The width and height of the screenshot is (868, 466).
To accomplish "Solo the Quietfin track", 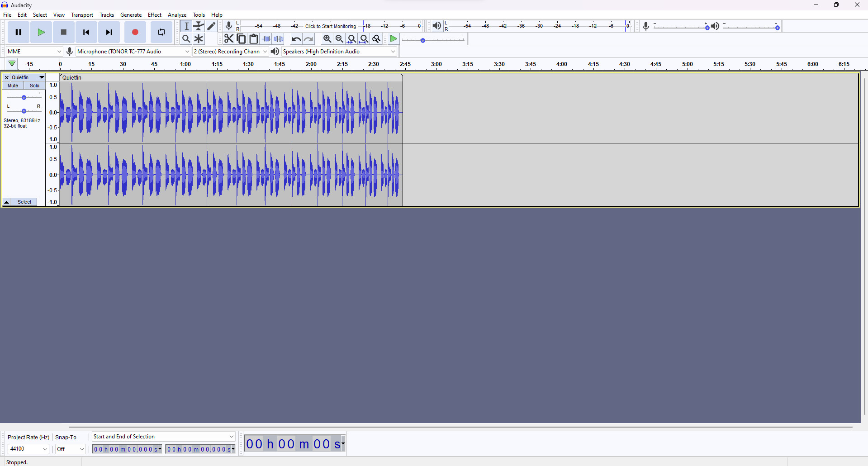I will (35, 86).
